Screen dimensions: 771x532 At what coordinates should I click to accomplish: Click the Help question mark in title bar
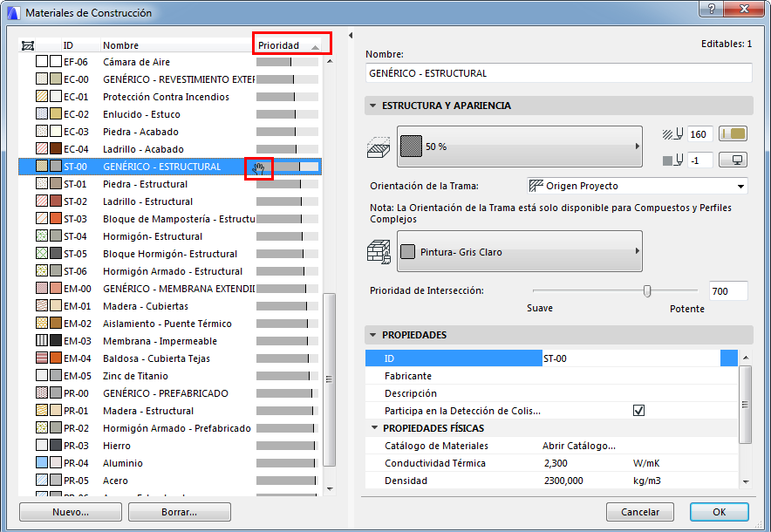click(x=712, y=9)
